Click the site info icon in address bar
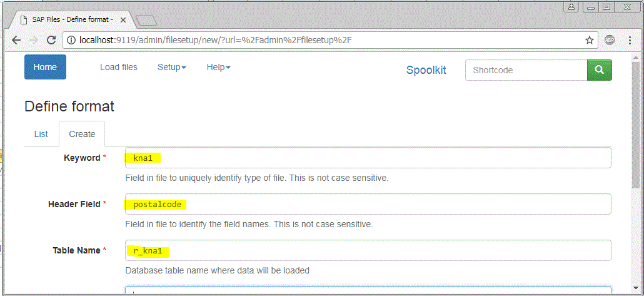Screen dimensions: 644x296 [71, 40]
